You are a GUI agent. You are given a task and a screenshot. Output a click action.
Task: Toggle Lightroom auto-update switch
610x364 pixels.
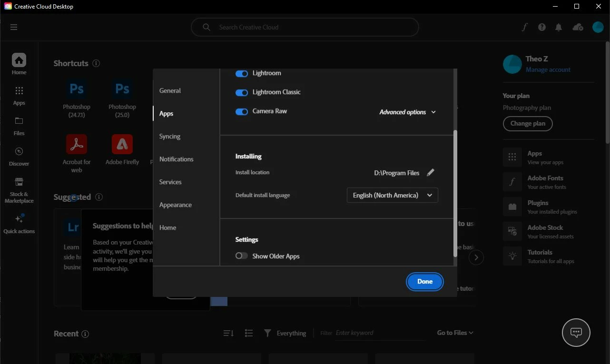tap(242, 74)
